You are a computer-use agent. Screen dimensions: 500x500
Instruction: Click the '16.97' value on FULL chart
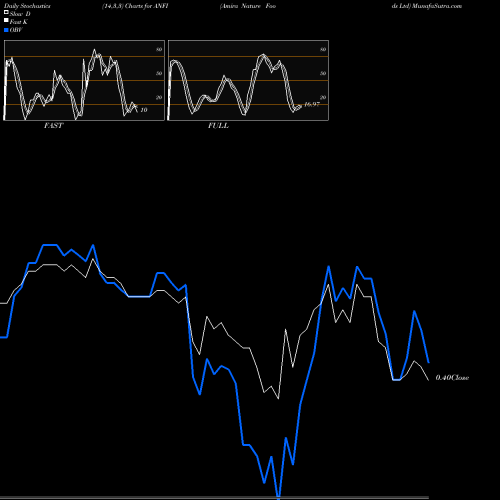pos(312,104)
